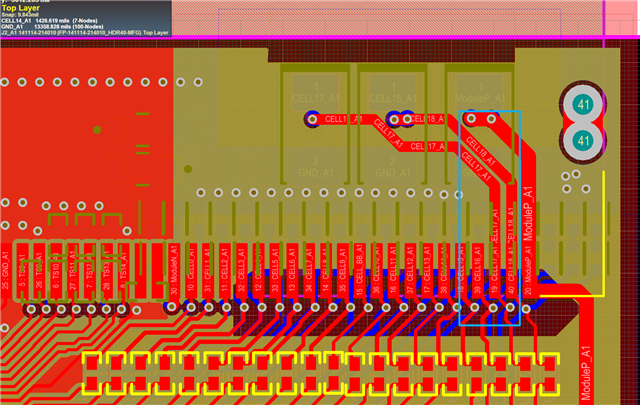Click the yellow silkscreen outline corner near ModuleP_A1
Image resolution: width=640 pixels, height=405 pixels.
pos(603,295)
